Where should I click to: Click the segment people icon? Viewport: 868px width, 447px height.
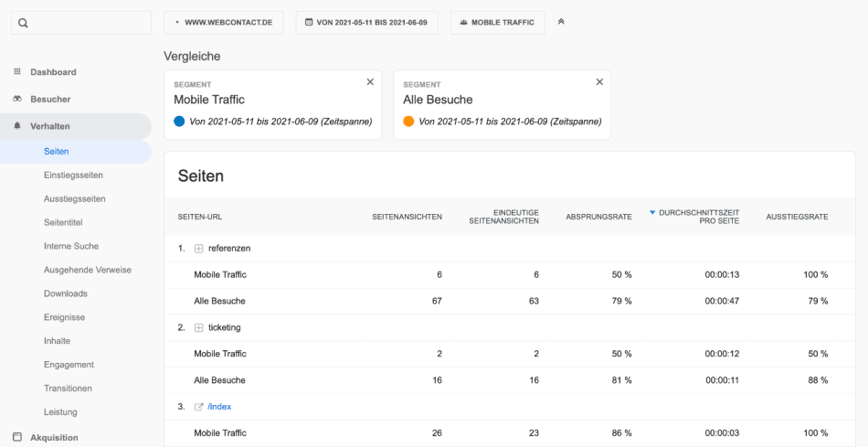click(x=463, y=23)
